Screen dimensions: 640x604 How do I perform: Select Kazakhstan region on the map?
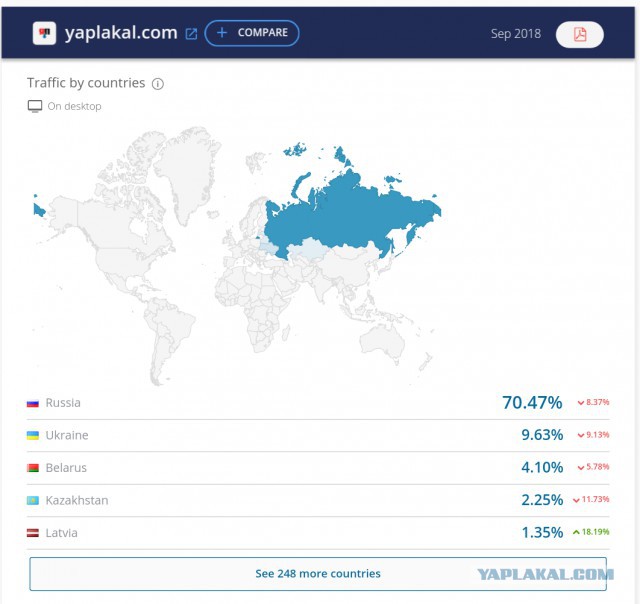pyautogui.click(x=307, y=249)
